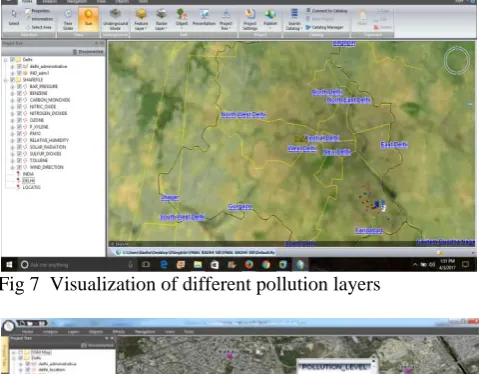Collapse the Delhi folder node
The width and height of the screenshot is (479, 374).
point(6,60)
